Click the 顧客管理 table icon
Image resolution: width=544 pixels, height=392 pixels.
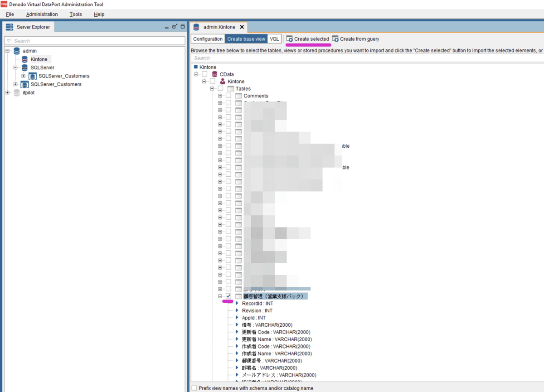click(239, 296)
